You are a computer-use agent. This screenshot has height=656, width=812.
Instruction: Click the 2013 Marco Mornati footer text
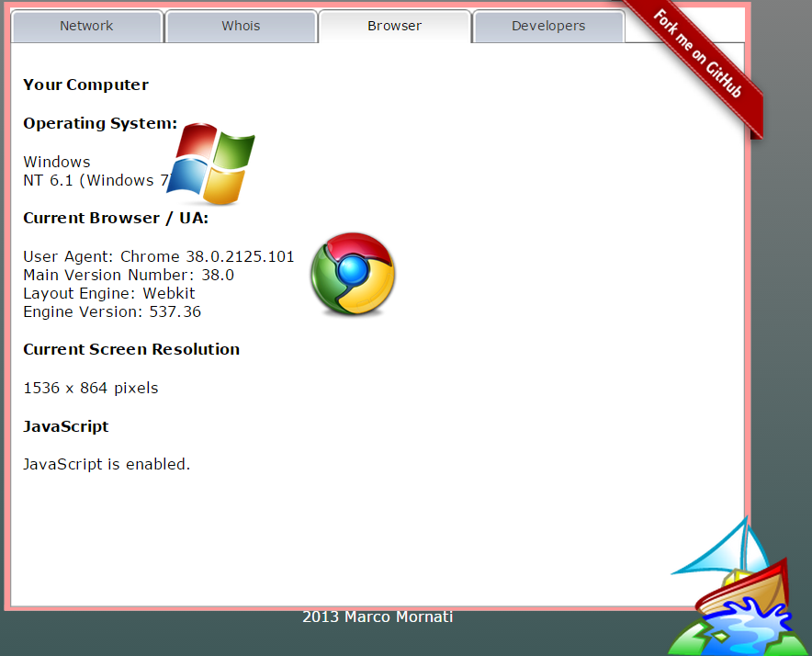coord(378,616)
